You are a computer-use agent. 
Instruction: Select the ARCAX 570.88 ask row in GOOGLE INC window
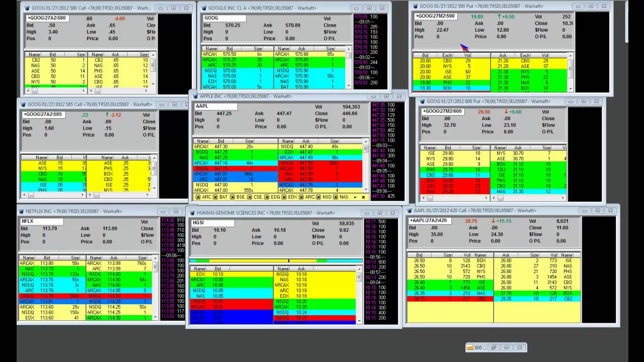pos(309,54)
